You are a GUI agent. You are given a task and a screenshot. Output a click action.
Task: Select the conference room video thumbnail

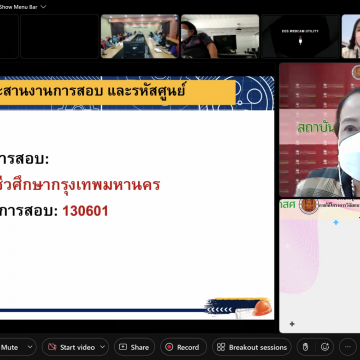pyautogui.click(x=140, y=36)
